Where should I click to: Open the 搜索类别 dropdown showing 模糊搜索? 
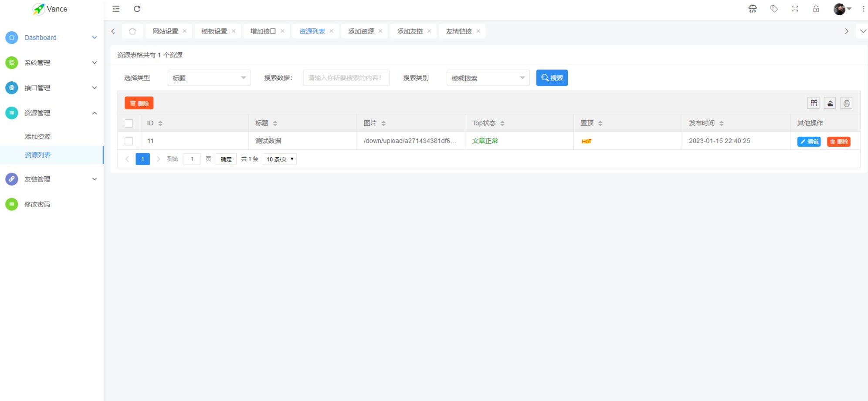point(487,78)
